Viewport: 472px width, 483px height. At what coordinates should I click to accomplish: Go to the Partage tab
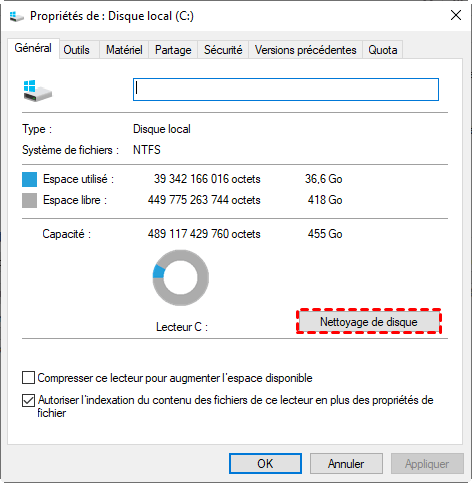(173, 50)
